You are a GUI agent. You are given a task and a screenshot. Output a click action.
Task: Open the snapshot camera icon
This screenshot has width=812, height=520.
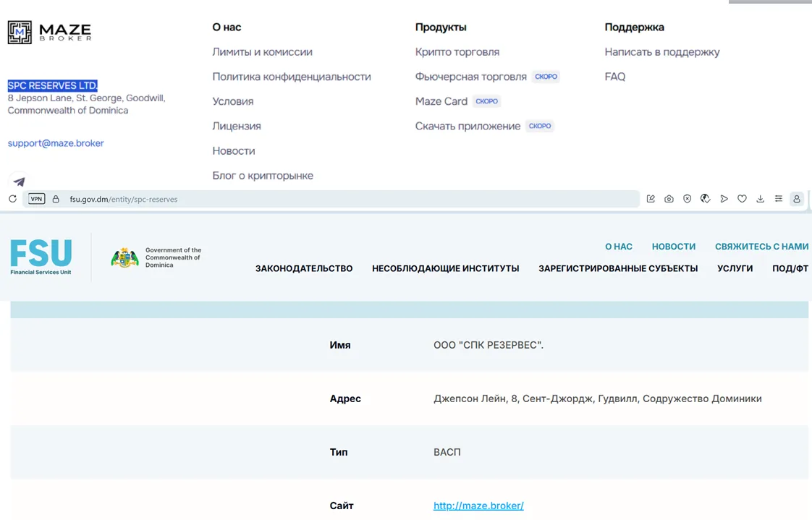coord(669,199)
